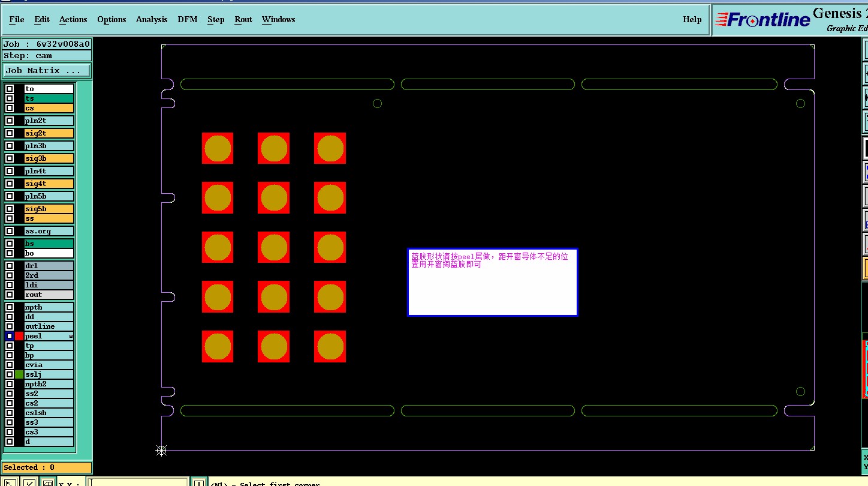Open the Options menu
The width and height of the screenshot is (868, 486).
point(111,19)
